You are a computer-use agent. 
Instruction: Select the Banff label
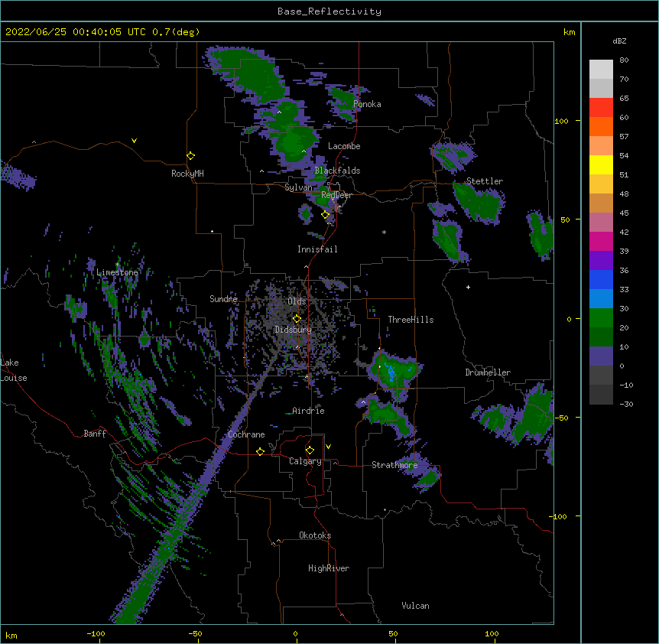coord(95,434)
